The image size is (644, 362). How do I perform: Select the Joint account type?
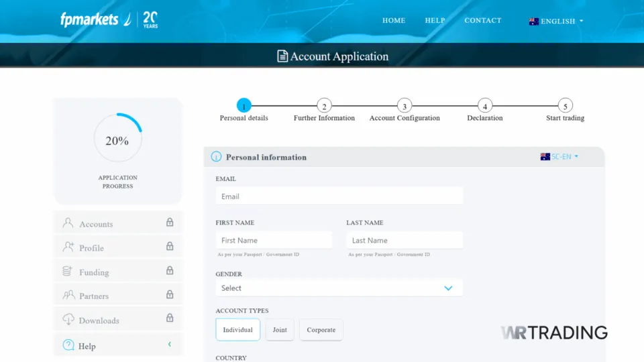[x=280, y=330]
